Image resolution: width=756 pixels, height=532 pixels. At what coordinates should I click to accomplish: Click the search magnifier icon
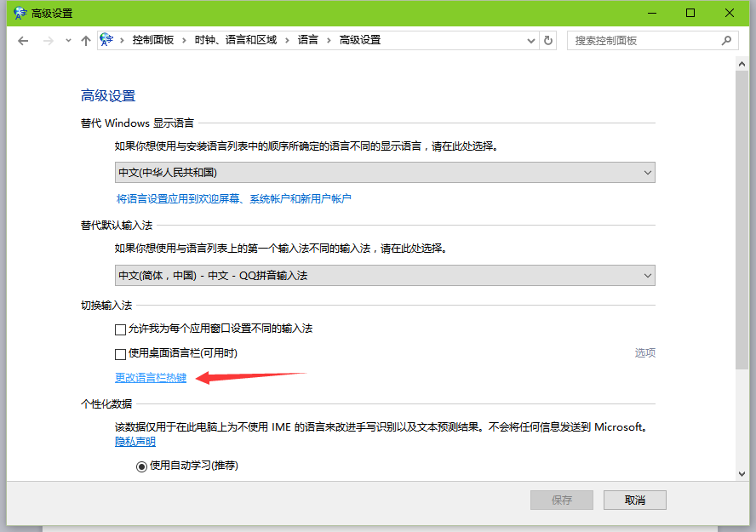click(726, 40)
